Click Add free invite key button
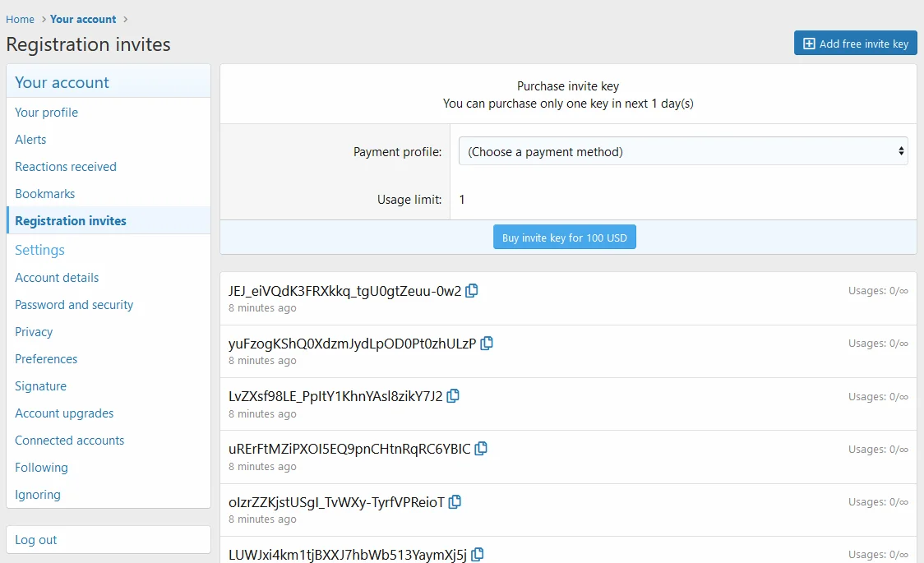Viewport: 924px width, 563px height. click(x=855, y=44)
